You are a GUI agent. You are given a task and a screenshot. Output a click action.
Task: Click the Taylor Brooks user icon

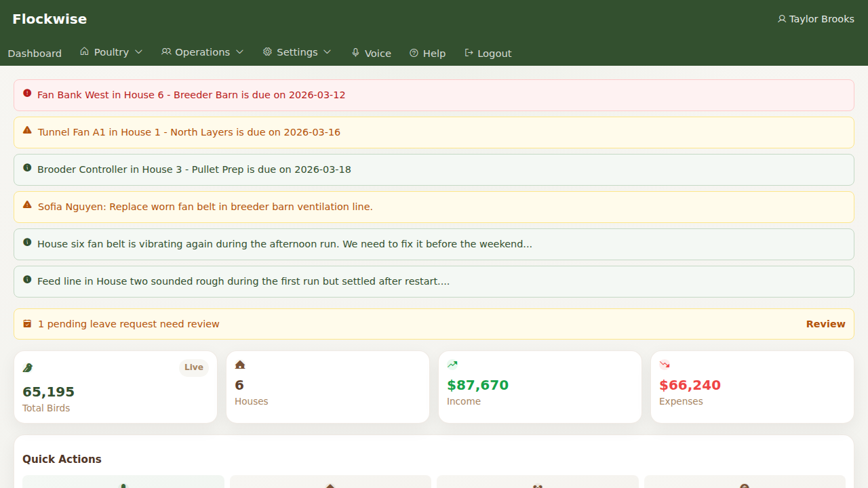[x=781, y=19]
